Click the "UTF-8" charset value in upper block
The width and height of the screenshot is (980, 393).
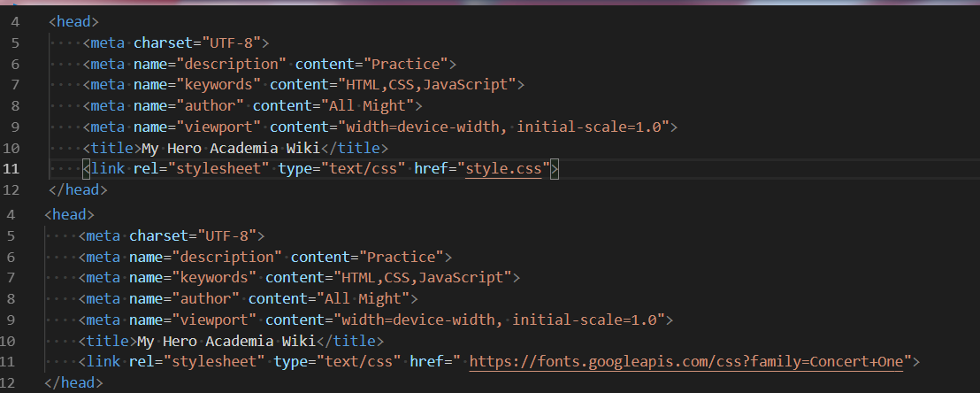[x=234, y=42]
